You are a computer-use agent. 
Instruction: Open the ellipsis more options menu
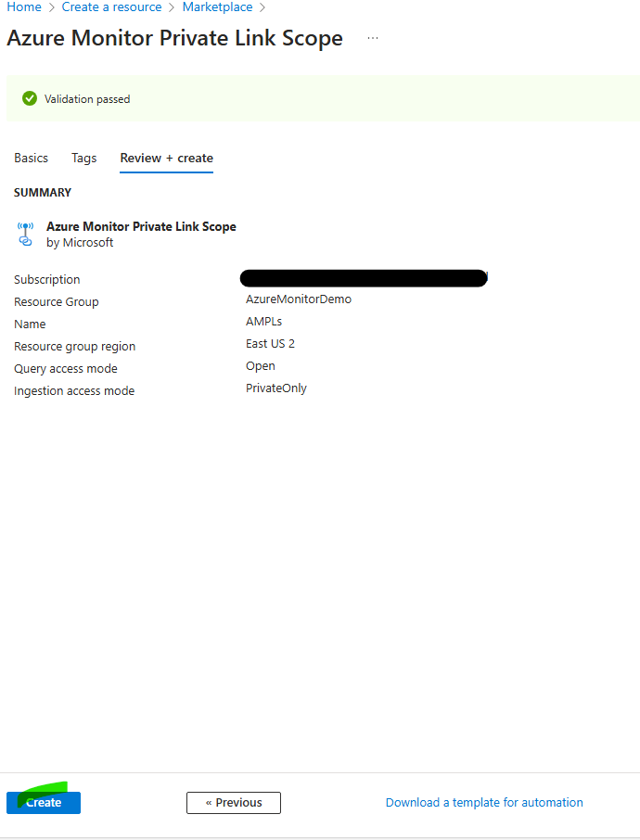[373, 39]
